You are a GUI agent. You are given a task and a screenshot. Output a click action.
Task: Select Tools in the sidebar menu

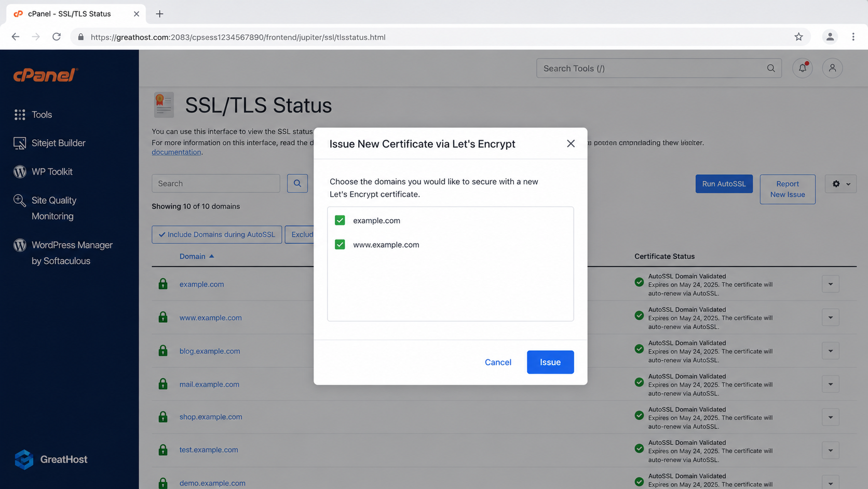point(42,115)
